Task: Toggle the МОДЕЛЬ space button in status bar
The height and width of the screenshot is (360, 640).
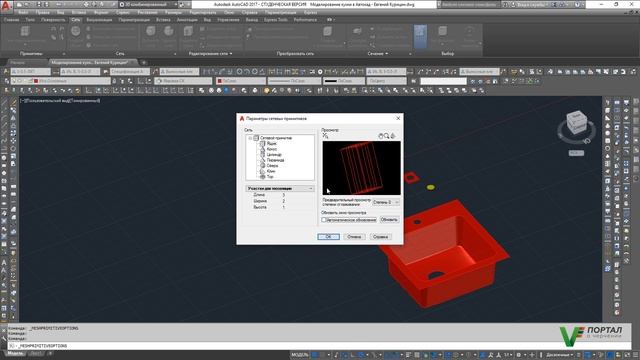Action: click(300, 355)
